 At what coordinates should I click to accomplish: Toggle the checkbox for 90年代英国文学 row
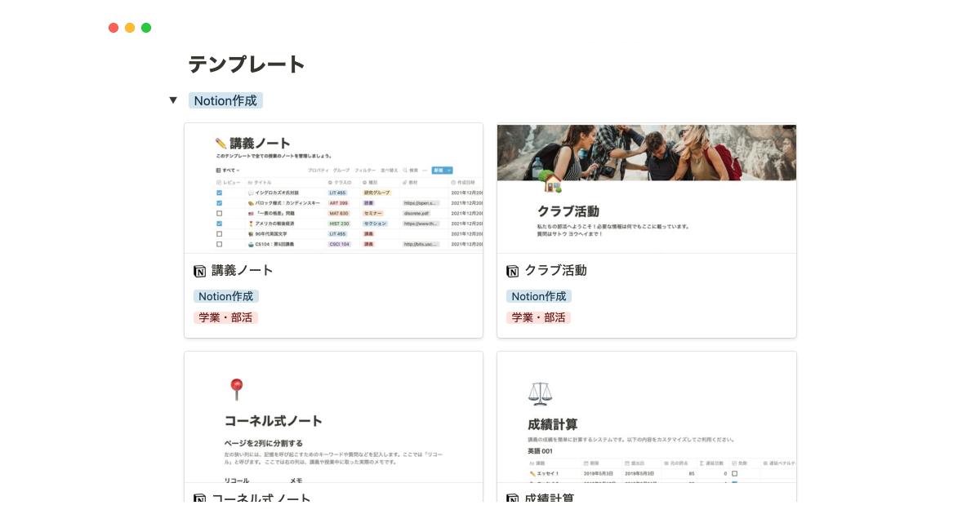[219, 234]
